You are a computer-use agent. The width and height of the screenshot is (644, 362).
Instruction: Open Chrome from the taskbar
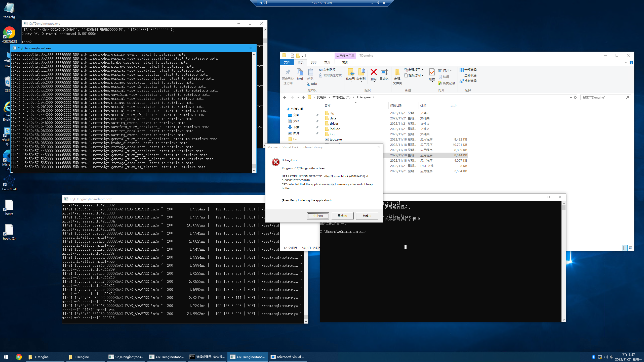click(x=19, y=357)
